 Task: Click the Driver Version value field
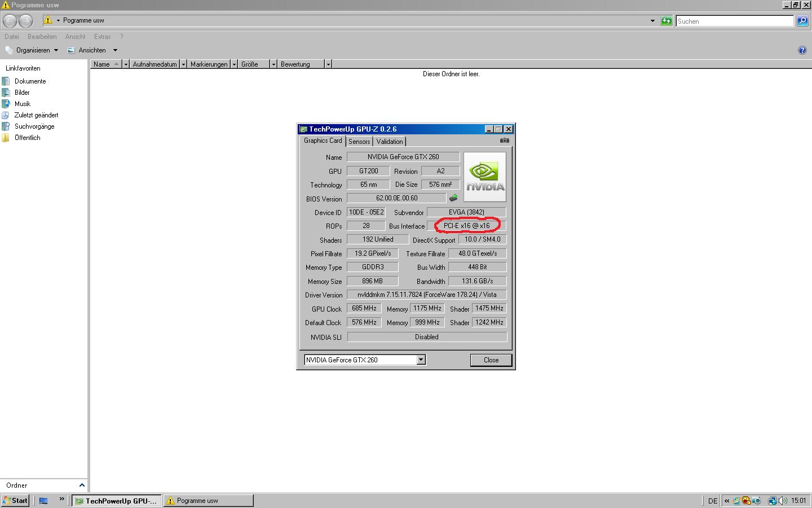click(x=426, y=295)
